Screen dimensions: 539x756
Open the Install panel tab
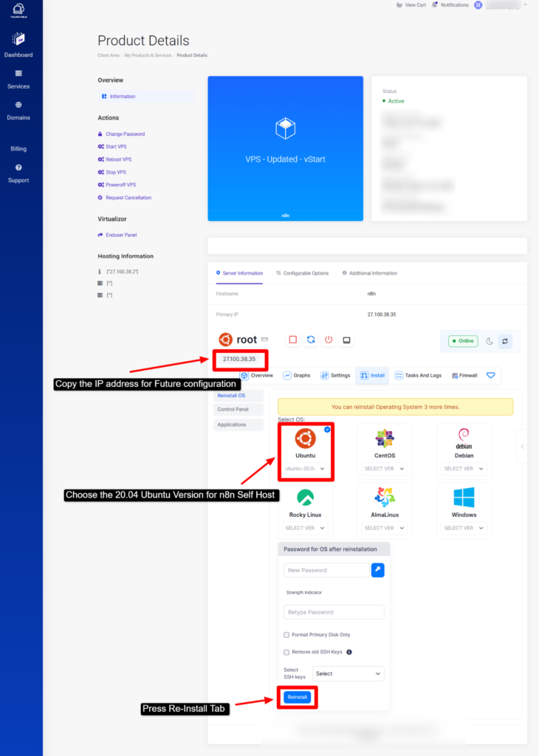click(x=372, y=376)
